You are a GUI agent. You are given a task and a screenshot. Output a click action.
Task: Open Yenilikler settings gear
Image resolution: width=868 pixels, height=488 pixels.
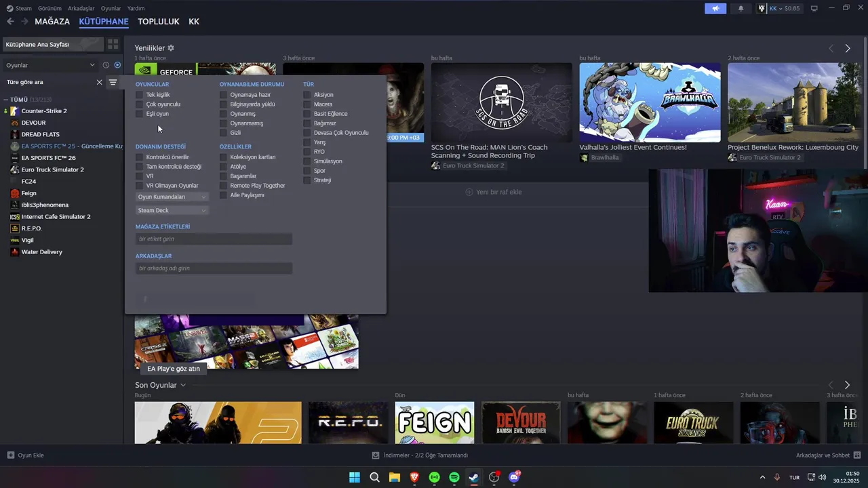(171, 48)
